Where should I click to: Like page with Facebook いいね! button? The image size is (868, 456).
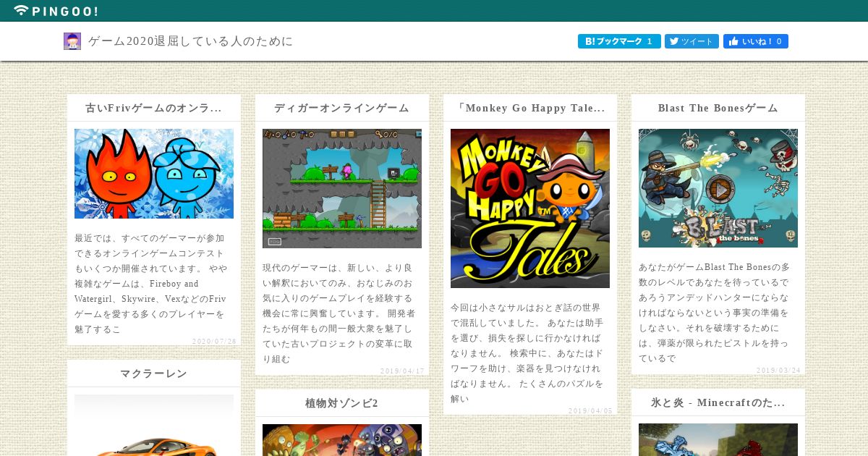click(x=756, y=41)
